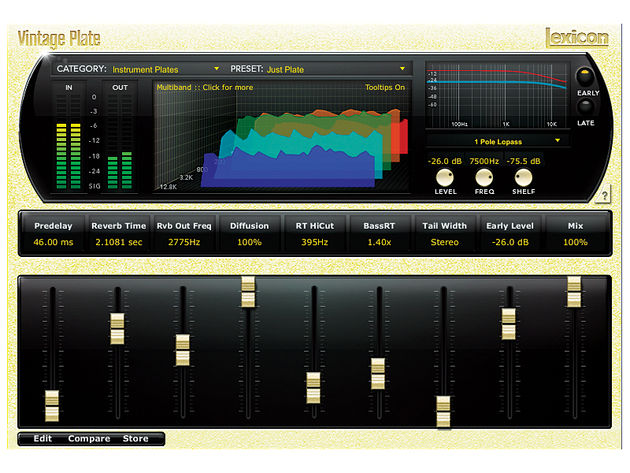Viewport: 630px width, 473px height.
Task: Click the RT HiCut parameter label
Action: pyautogui.click(x=315, y=226)
